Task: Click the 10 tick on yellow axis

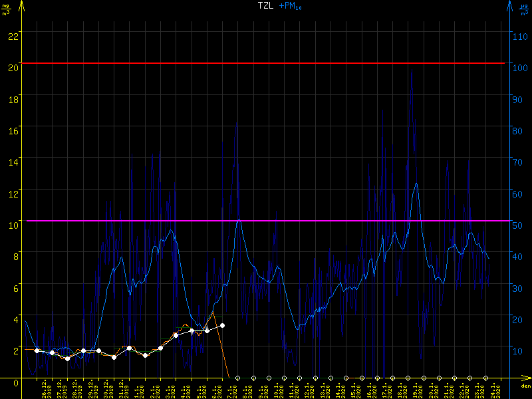Action: pos(12,224)
